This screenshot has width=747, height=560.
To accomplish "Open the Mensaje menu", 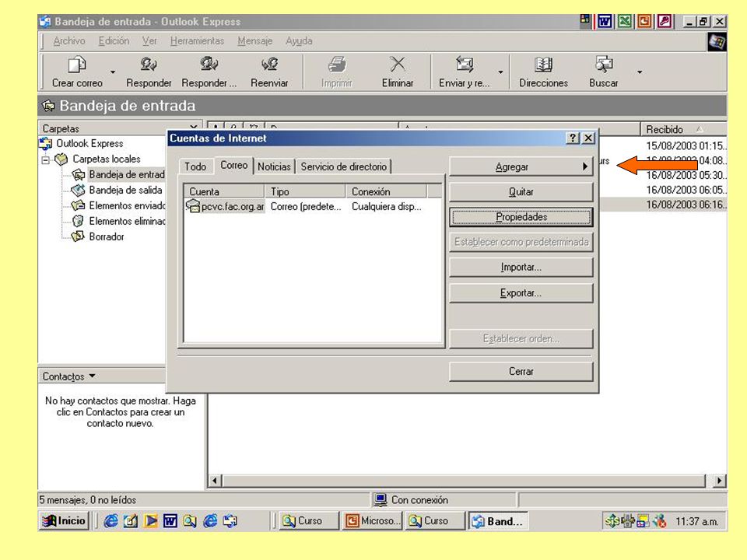I will point(255,41).
